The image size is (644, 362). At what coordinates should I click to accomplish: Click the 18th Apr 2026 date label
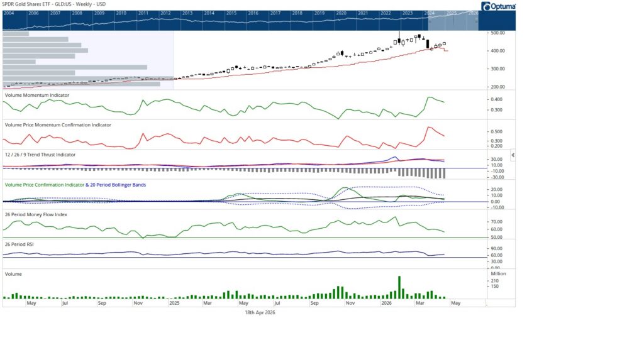[260, 312]
